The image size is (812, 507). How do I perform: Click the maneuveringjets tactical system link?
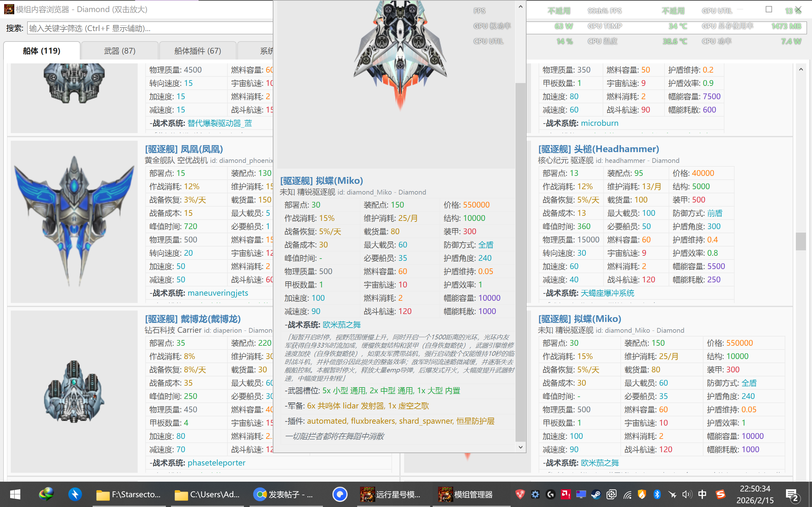click(x=218, y=293)
